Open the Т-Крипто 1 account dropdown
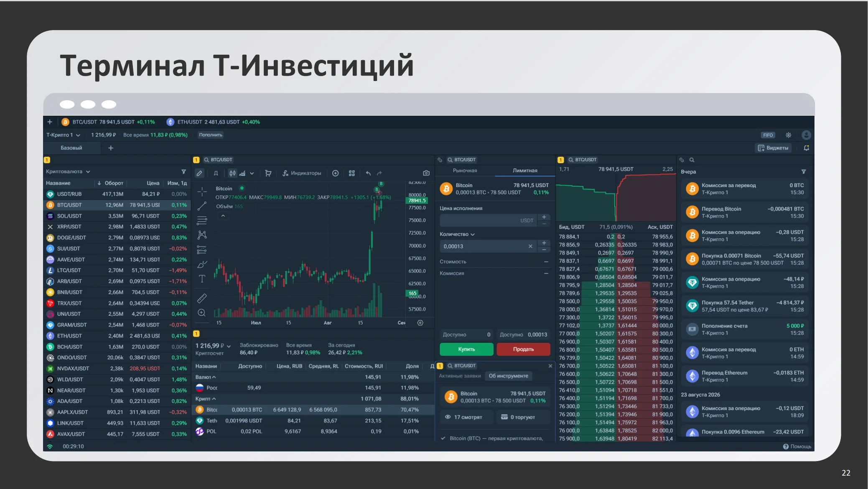This screenshot has width=868, height=489. tap(63, 135)
